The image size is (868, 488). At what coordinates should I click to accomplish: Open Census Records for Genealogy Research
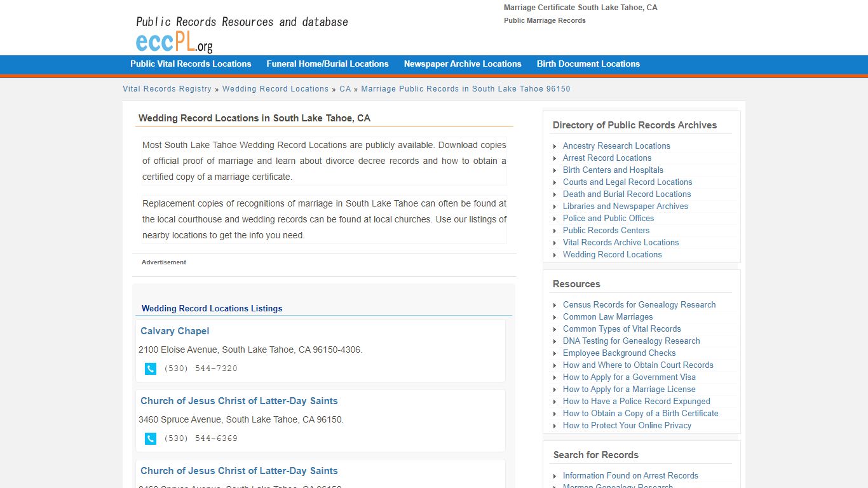(x=639, y=304)
